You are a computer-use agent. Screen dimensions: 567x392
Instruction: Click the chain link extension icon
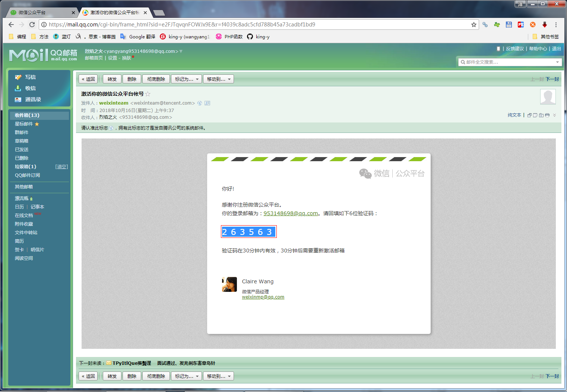pyautogui.click(x=485, y=25)
